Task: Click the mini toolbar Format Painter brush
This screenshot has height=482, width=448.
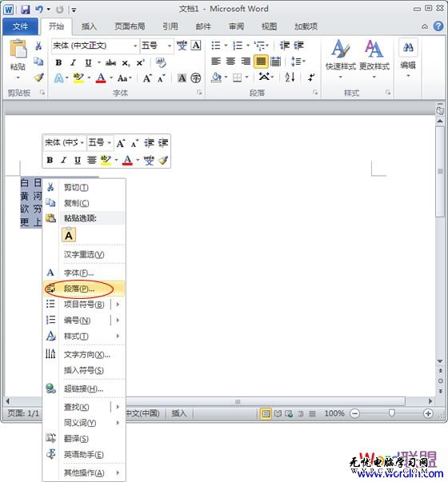Action: point(163,160)
